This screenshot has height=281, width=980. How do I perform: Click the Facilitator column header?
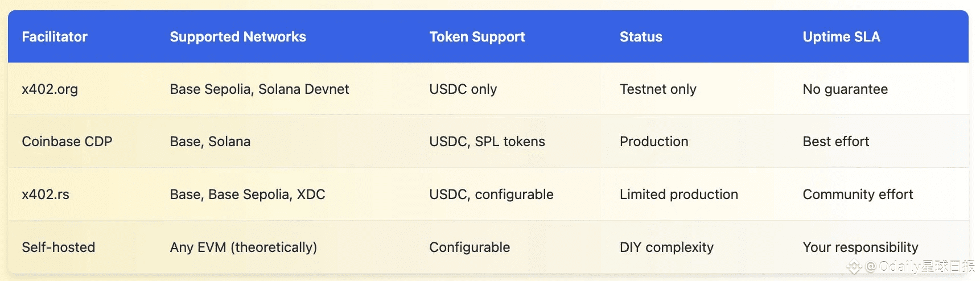click(55, 37)
